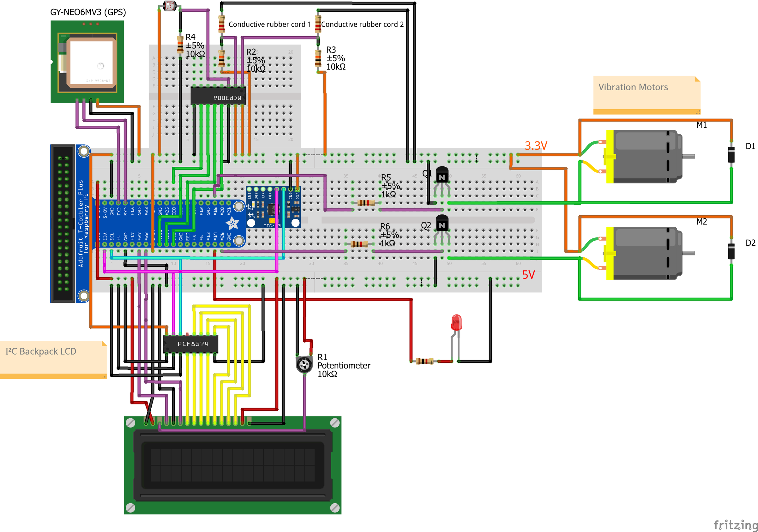Select resistor R2 10kΩ
The image size is (758, 532).
[221, 59]
